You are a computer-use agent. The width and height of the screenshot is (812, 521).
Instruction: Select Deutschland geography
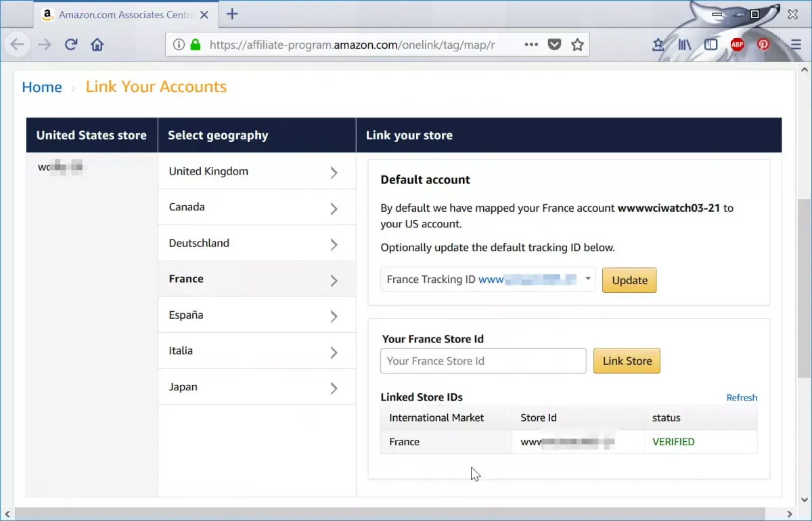pos(257,243)
